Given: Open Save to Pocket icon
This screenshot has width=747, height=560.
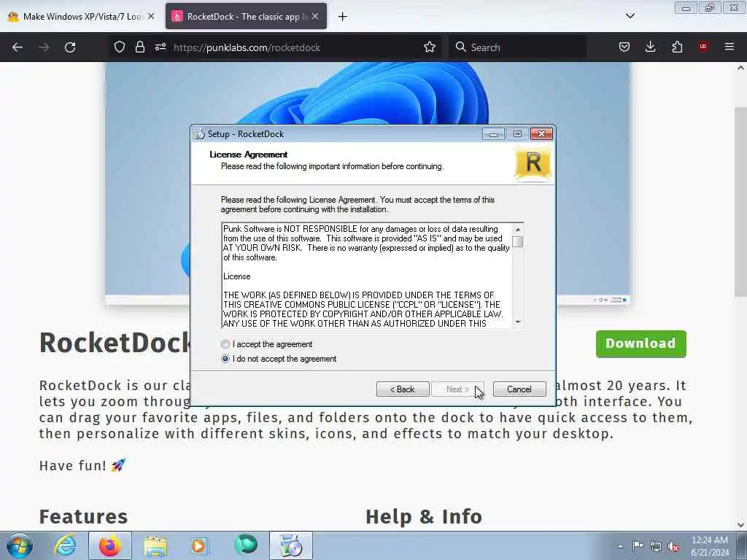Looking at the screenshot, I should (x=624, y=47).
